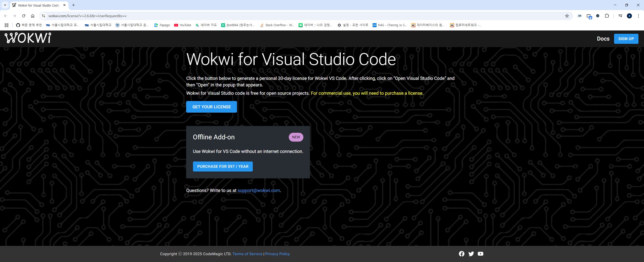
Task: Click the GET YOUR LICENSE button
Action: pyautogui.click(x=212, y=107)
